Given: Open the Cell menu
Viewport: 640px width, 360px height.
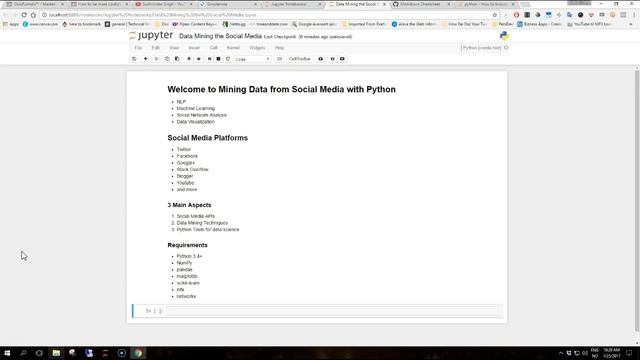Looking at the screenshot, I should coord(213,48).
